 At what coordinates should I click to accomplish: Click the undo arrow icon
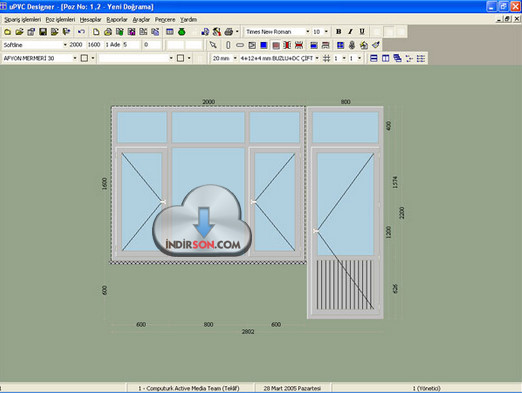point(81,32)
